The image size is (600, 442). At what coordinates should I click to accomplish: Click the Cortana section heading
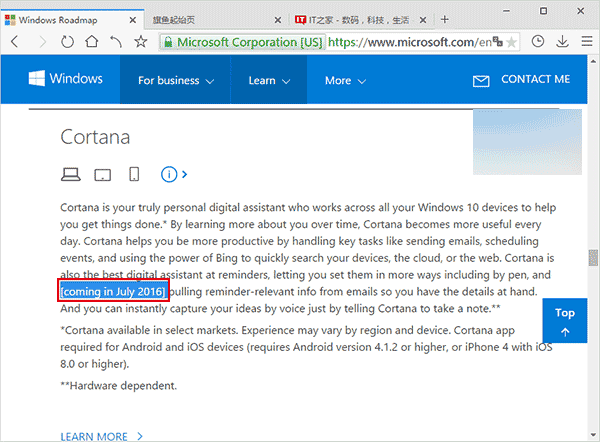(x=95, y=137)
